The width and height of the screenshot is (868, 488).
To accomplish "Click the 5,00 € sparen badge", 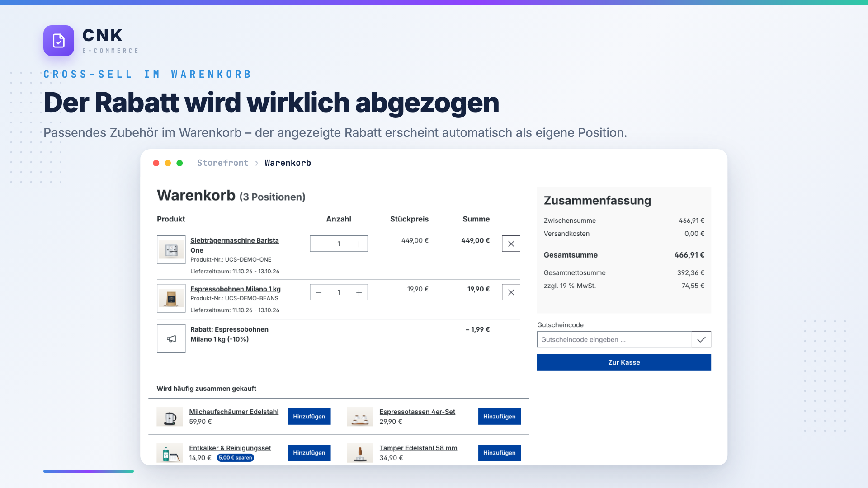I will 236,458.
